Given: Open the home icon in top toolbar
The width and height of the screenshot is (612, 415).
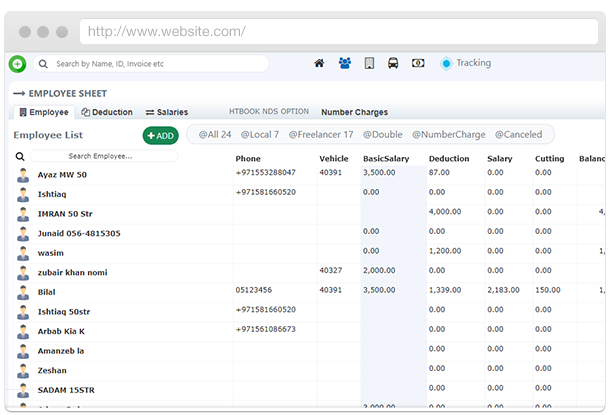Looking at the screenshot, I should point(319,63).
